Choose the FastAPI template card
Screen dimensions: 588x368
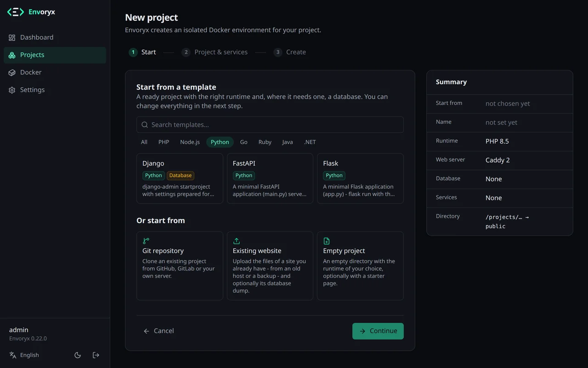tap(270, 178)
